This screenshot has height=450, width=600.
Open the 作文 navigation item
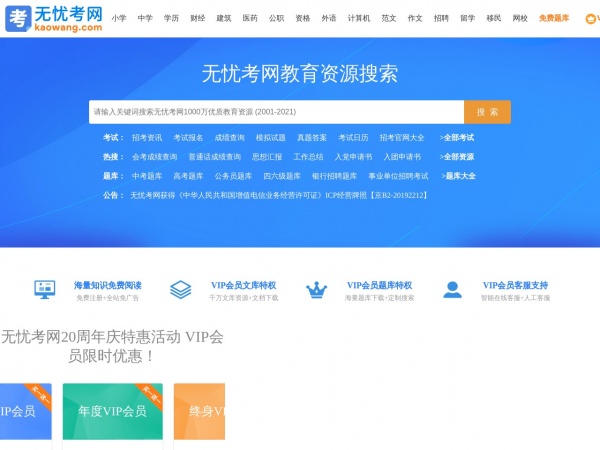tap(415, 18)
